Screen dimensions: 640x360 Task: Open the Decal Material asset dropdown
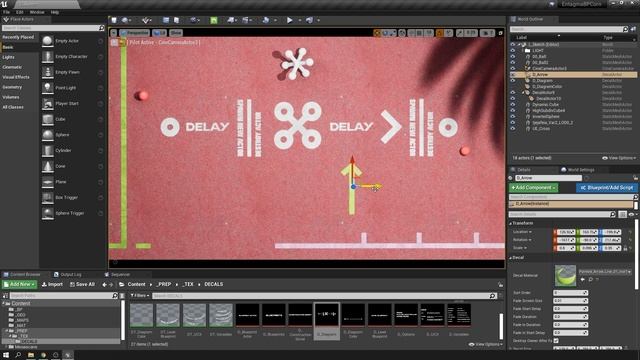(x=605, y=271)
